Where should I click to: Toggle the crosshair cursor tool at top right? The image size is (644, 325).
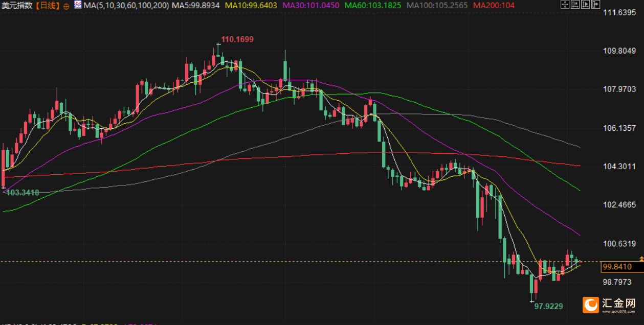[564, 5]
